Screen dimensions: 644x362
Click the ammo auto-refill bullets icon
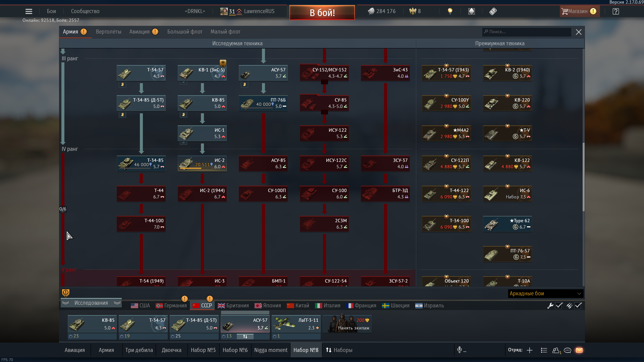(x=569, y=306)
